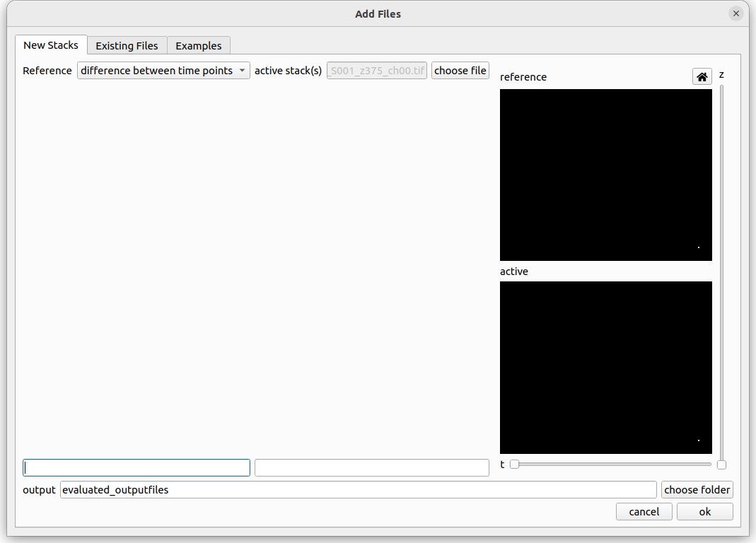Click the choose file button

coord(460,71)
